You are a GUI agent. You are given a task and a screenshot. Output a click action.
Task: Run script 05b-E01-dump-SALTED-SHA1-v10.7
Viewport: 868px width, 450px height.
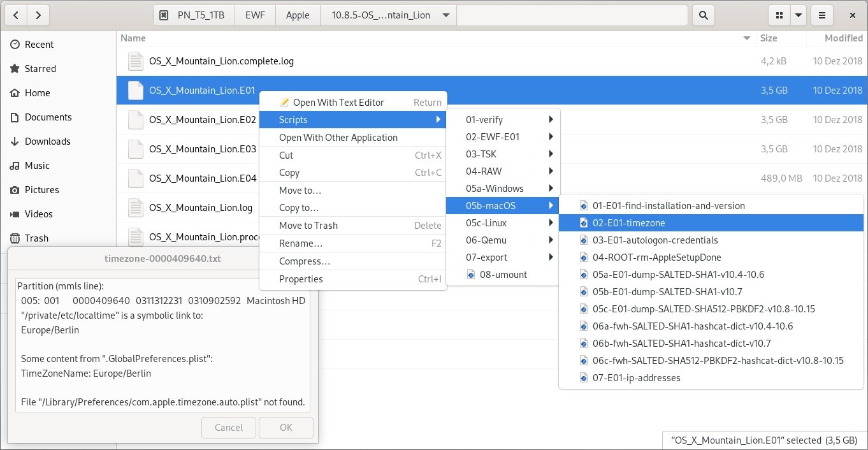pos(711,292)
